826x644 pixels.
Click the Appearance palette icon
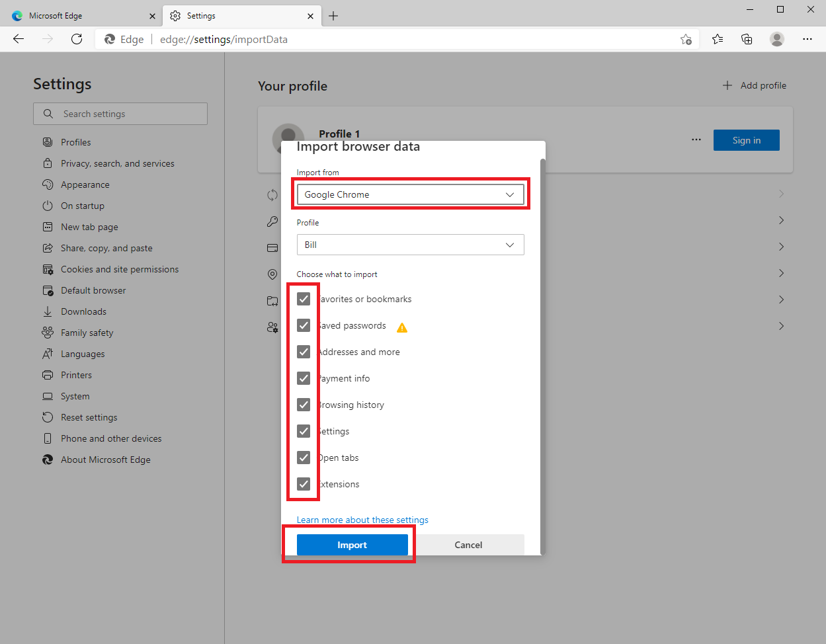48,184
